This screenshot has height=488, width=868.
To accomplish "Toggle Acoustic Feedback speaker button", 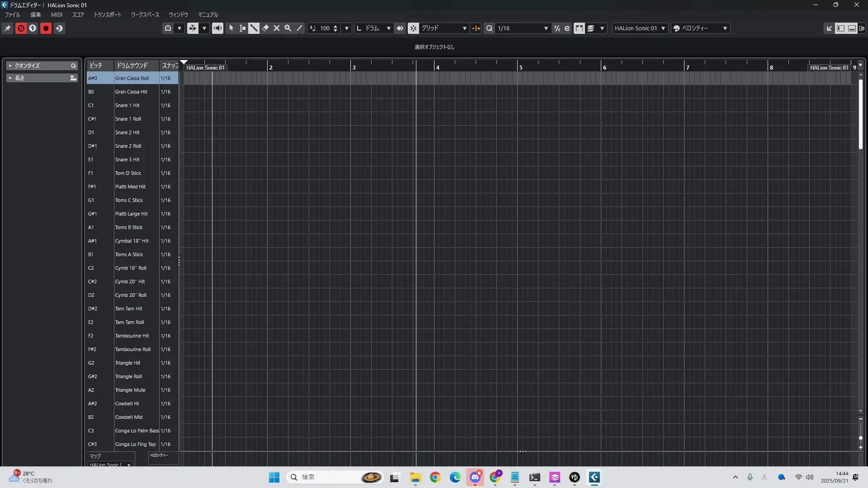I will (217, 28).
